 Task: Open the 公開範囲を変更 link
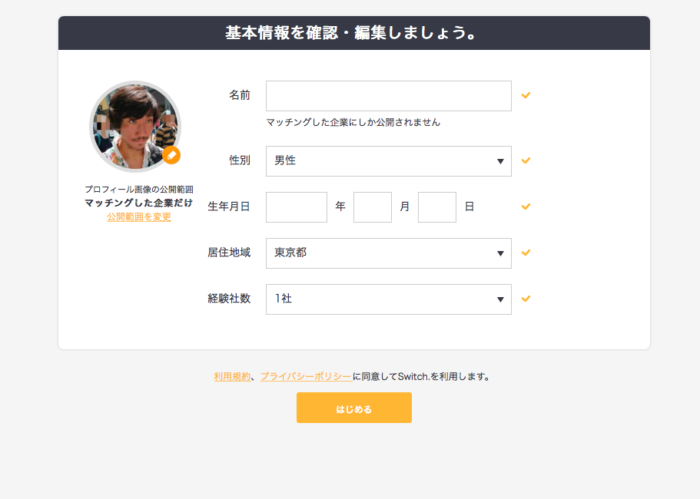pos(139,217)
